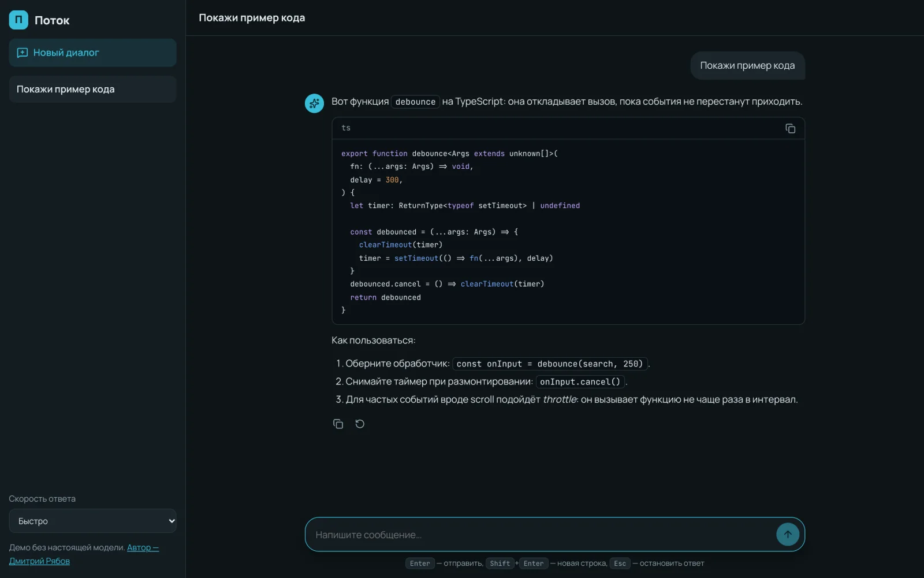Click the inline code onInput.cancel()

[x=580, y=381]
